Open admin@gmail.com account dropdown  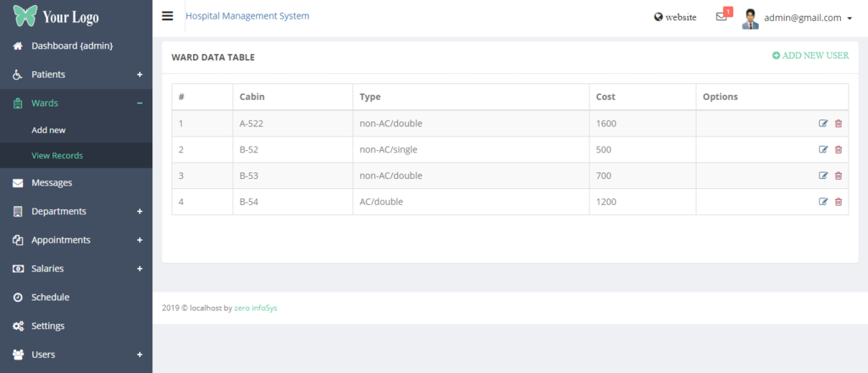click(807, 18)
